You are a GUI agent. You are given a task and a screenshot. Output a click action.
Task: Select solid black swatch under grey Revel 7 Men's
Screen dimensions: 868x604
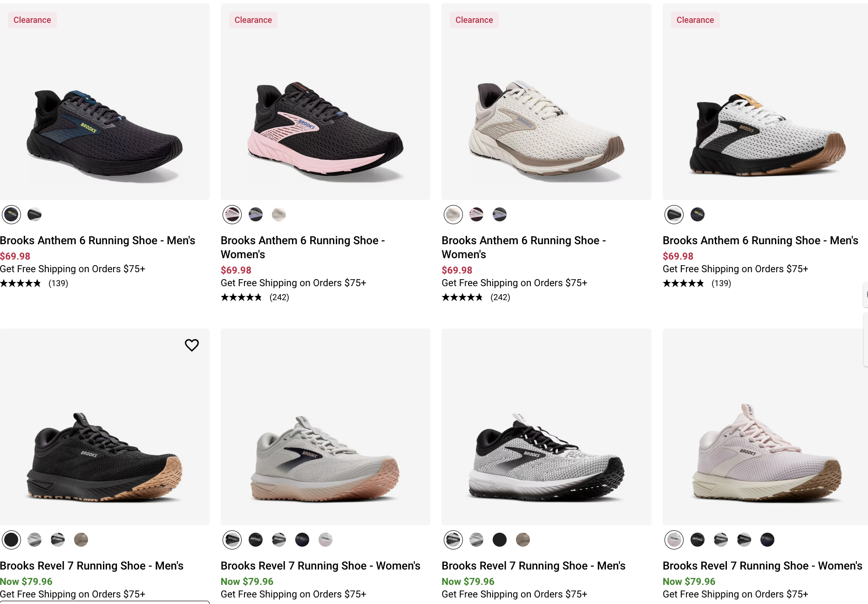point(500,540)
